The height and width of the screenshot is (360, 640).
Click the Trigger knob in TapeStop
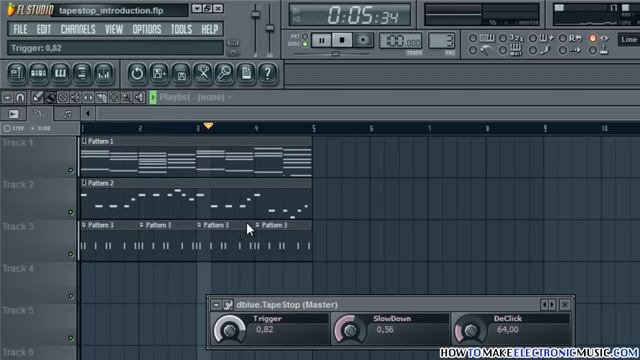[x=229, y=330]
